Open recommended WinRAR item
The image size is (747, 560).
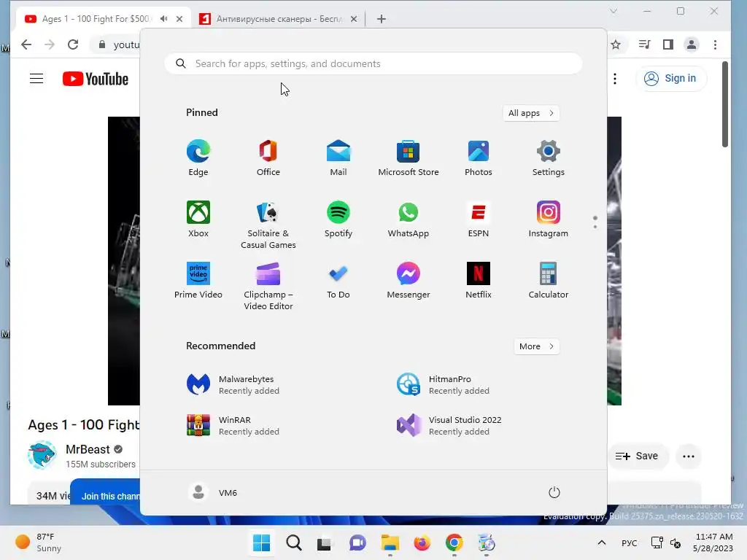coord(233,425)
